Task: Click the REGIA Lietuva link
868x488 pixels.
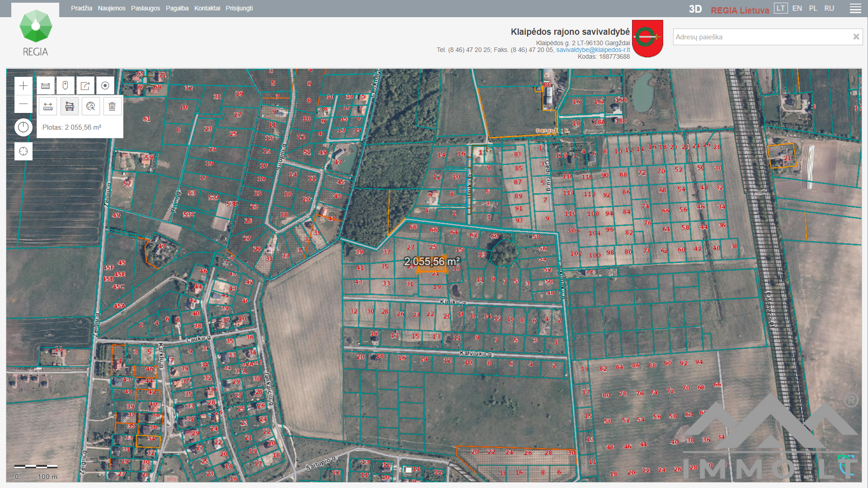Action: [x=740, y=10]
